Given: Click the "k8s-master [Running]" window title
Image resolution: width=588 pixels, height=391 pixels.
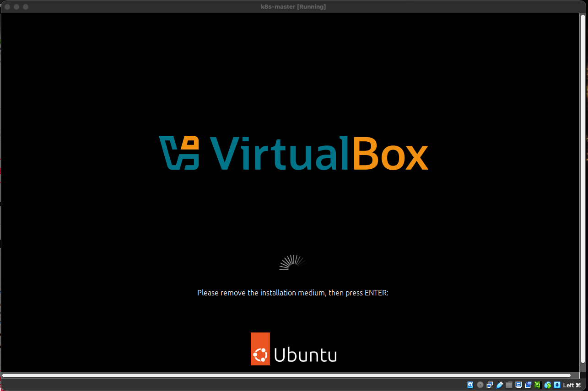Looking at the screenshot, I should tap(293, 7).
